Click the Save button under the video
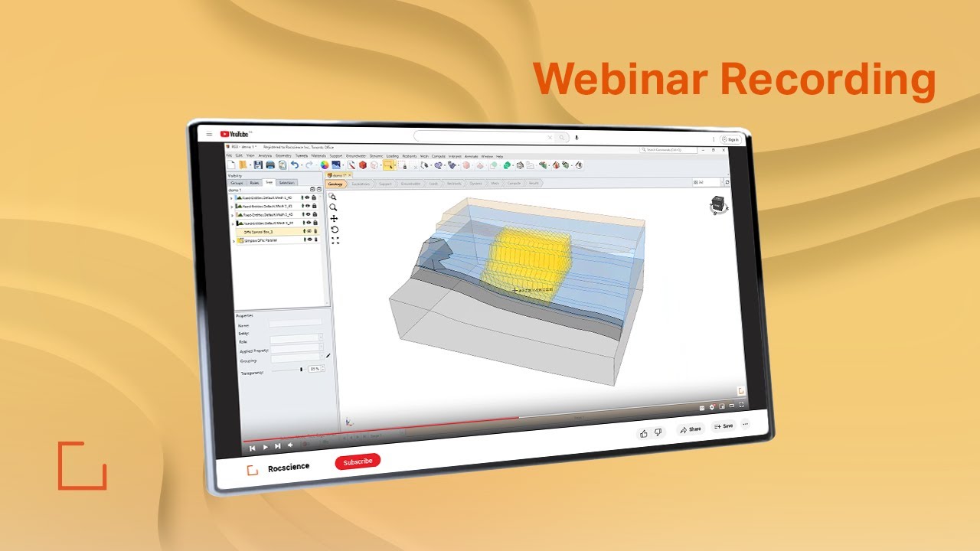The image size is (980, 551). (x=723, y=425)
